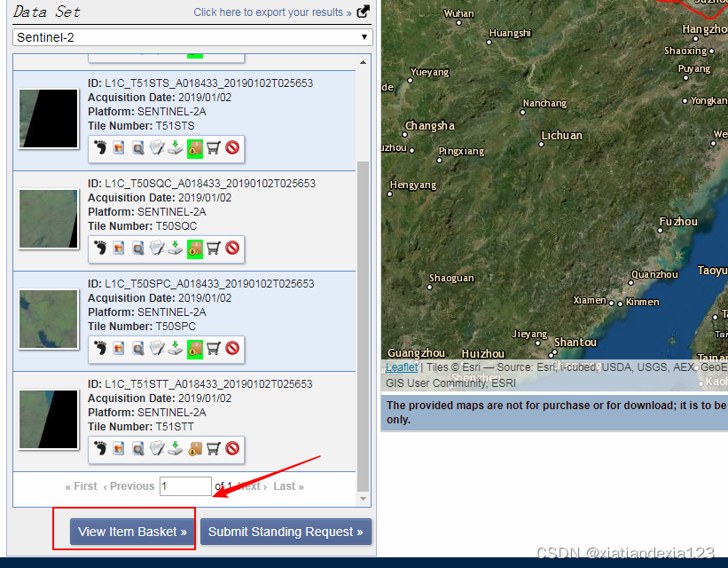The height and width of the screenshot is (568, 728).
Task: Show browse overlay for scene L1C_T51STT
Action: pyautogui.click(x=119, y=448)
